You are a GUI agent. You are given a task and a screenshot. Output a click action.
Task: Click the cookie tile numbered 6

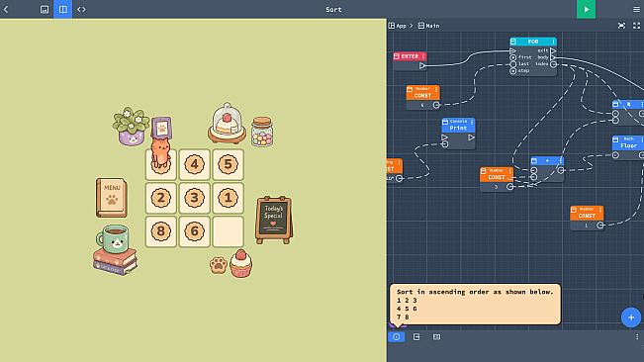(194, 231)
